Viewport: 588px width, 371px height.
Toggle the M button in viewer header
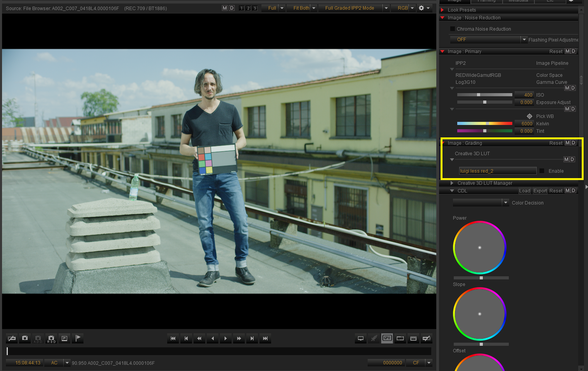coord(225,8)
